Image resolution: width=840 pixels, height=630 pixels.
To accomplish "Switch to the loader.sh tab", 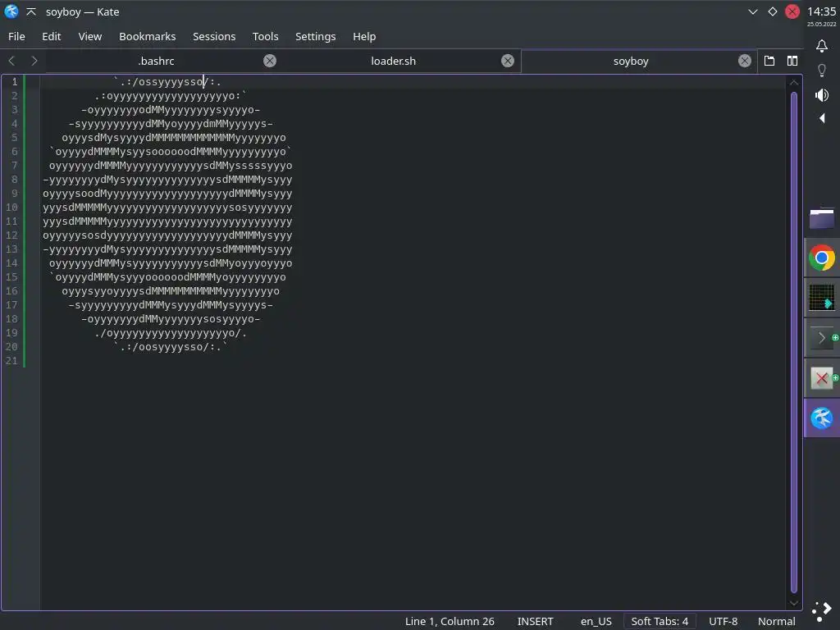I will 393,61.
